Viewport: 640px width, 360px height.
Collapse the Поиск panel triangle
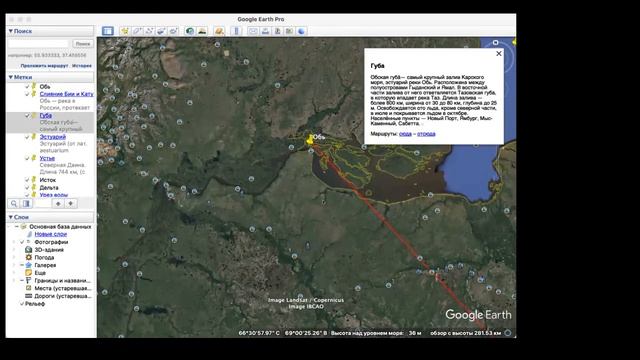click(x=11, y=31)
